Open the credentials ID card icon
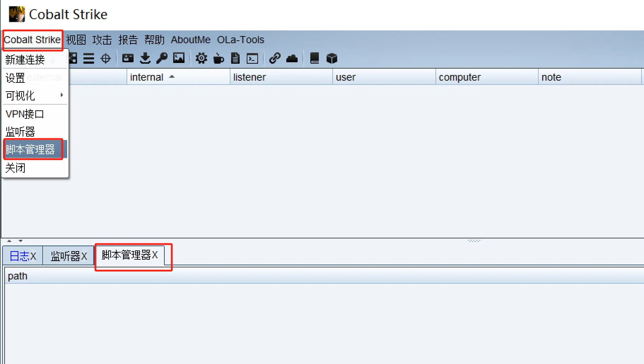Viewport: 644px width, 364px height. (128, 58)
